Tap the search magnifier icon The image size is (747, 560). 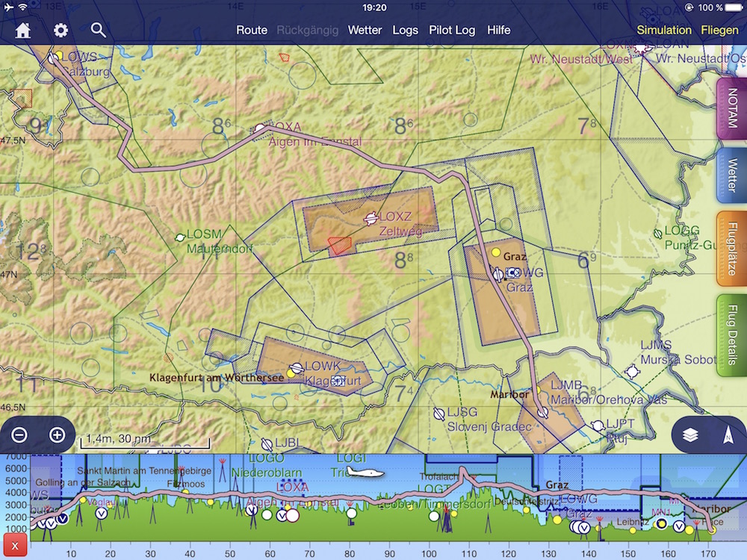pyautogui.click(x=98, y=30)
